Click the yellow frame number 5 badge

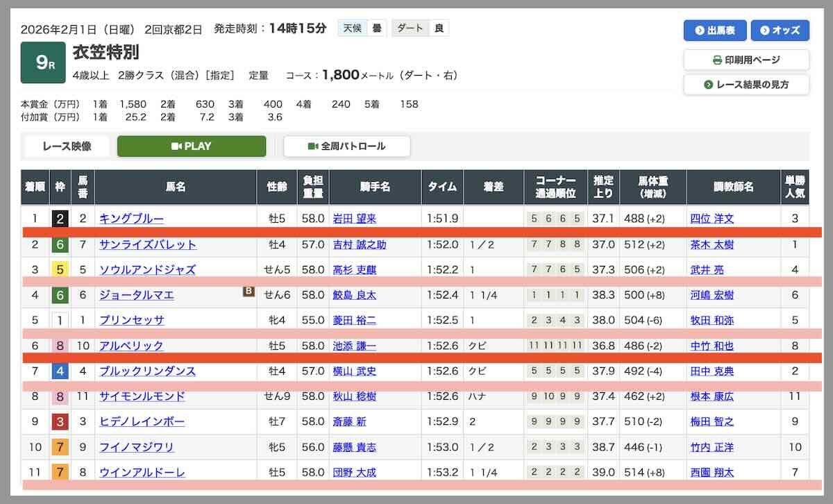(60, 269)
